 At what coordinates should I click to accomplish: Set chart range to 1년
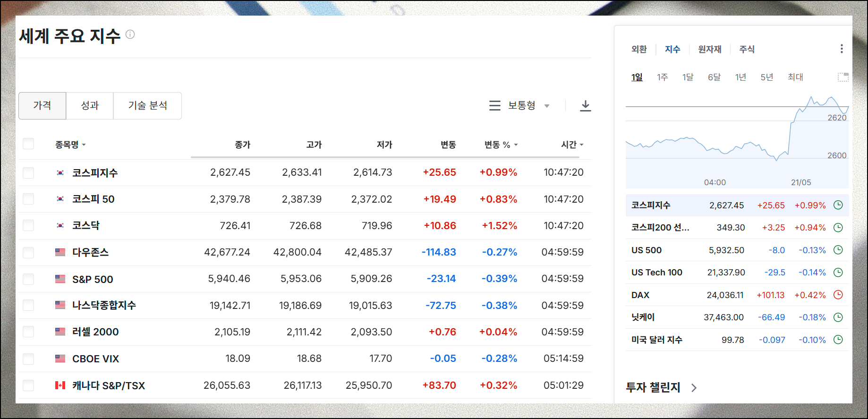click(x=740, y=77)
